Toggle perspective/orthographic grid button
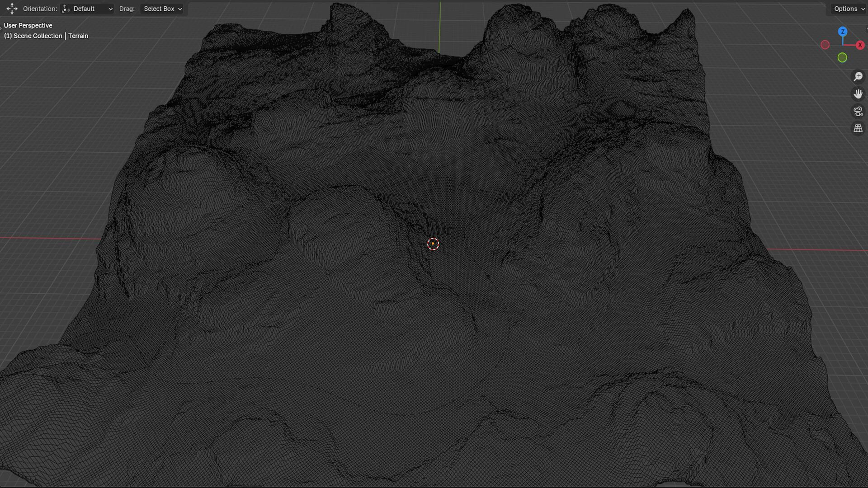Screen dimensions: 868x488 click(858, 129)
